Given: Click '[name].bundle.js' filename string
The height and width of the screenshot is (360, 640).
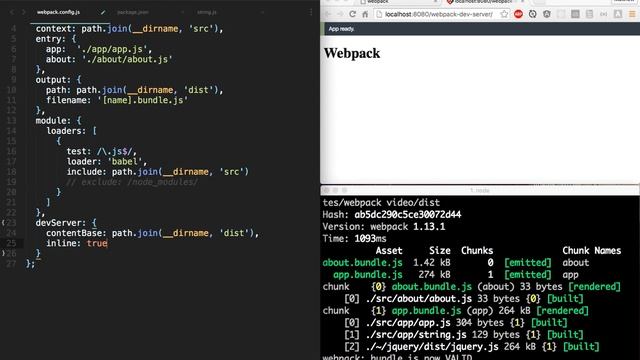Looking at the screenshot, I should [142, 100].
